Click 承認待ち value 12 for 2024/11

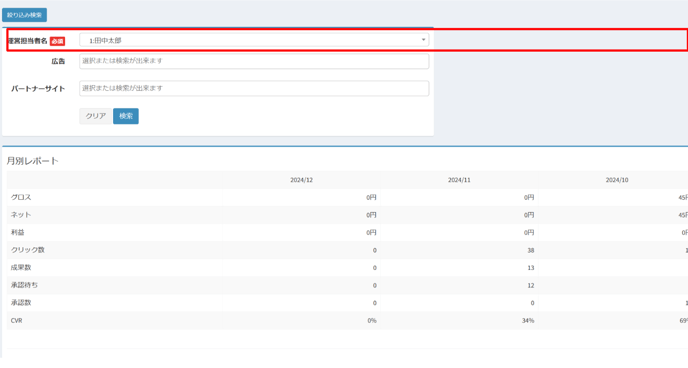click(530, 286)
